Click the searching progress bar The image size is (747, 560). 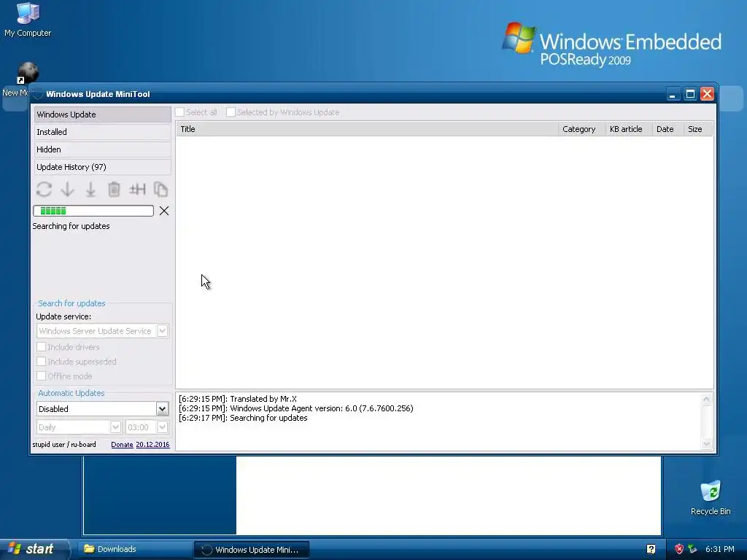[93, 211]
